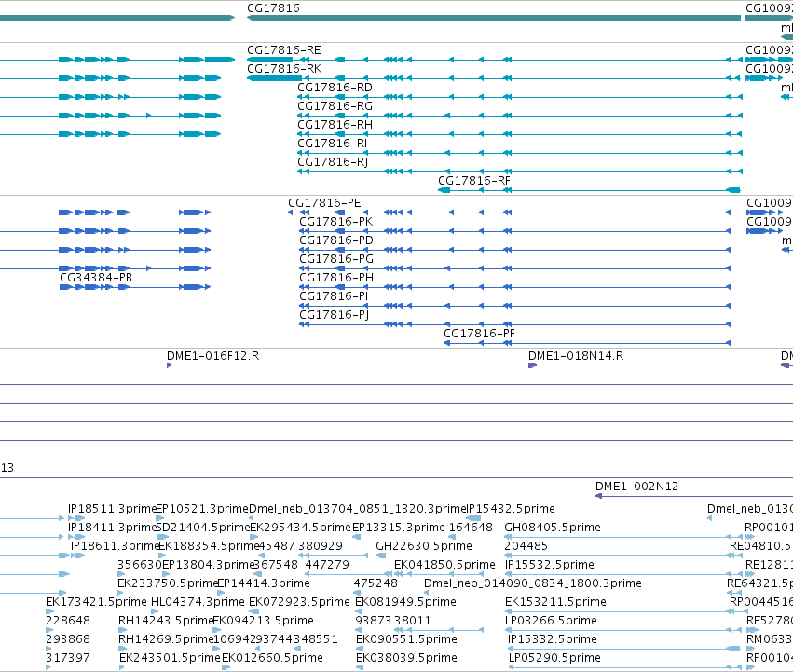Image resolution: width=793 pixels, height=672 pixels.
Task: Click the 204485 feature label
Action: (x=526, y=546)
